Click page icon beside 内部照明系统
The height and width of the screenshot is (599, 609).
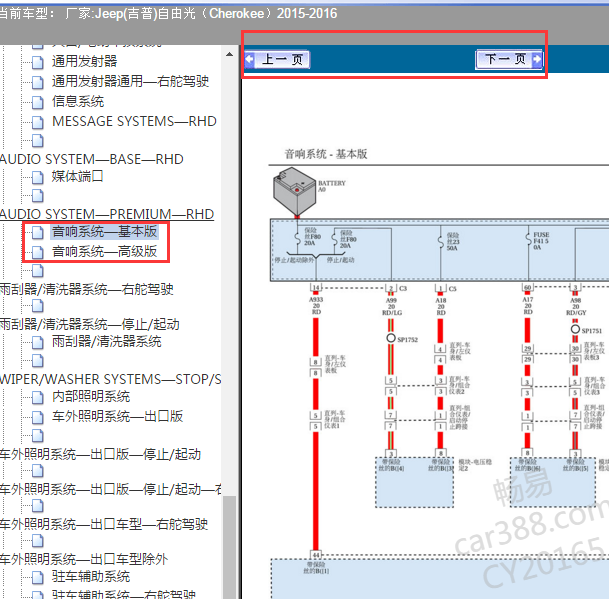(x=38, y=397)
